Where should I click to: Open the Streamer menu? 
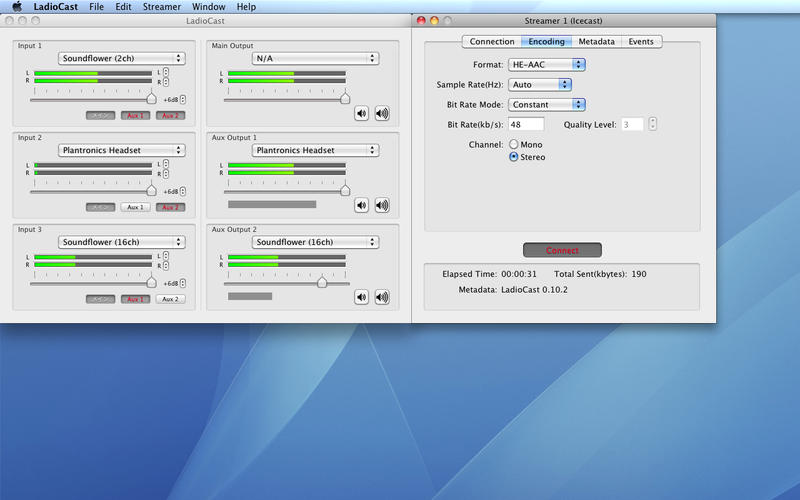pos(161,7)
